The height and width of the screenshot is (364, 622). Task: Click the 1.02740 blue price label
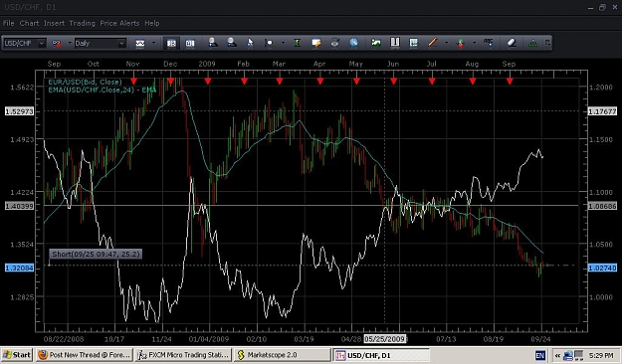(602, 269)
